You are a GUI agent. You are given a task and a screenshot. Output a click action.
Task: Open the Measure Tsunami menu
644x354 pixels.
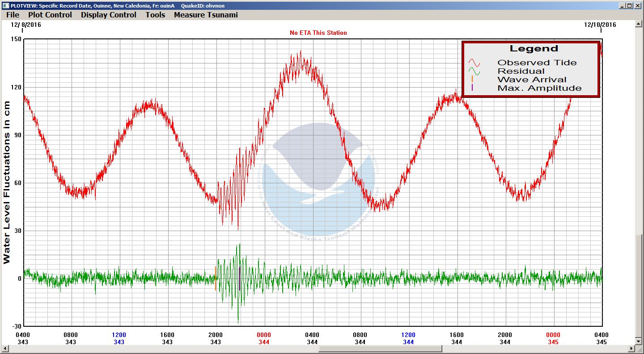[x=206, y=15]
